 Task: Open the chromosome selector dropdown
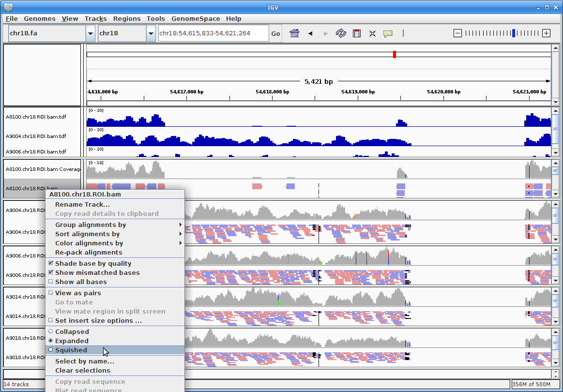151,33
